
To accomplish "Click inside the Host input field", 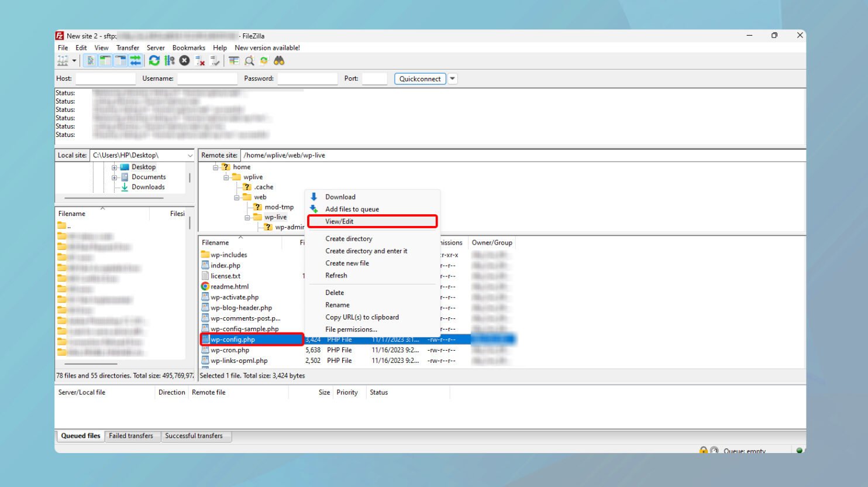I will click(x=105, y=78).
